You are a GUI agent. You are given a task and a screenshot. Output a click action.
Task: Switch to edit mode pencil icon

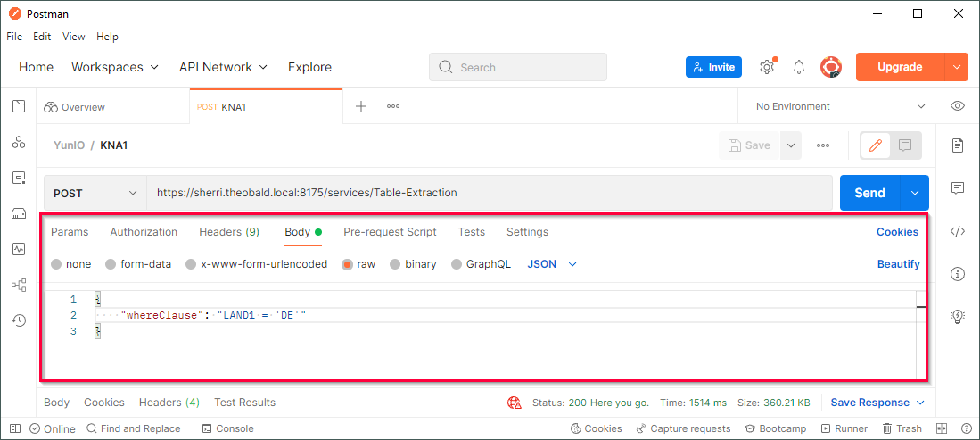click(876, 145)
